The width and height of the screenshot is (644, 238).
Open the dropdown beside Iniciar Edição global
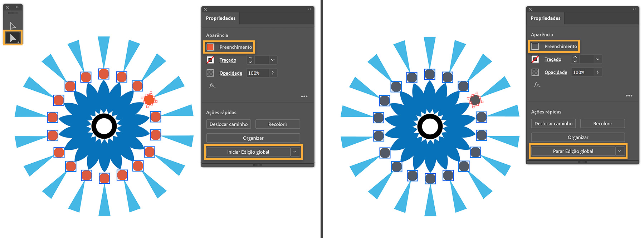tap(295, 152)
